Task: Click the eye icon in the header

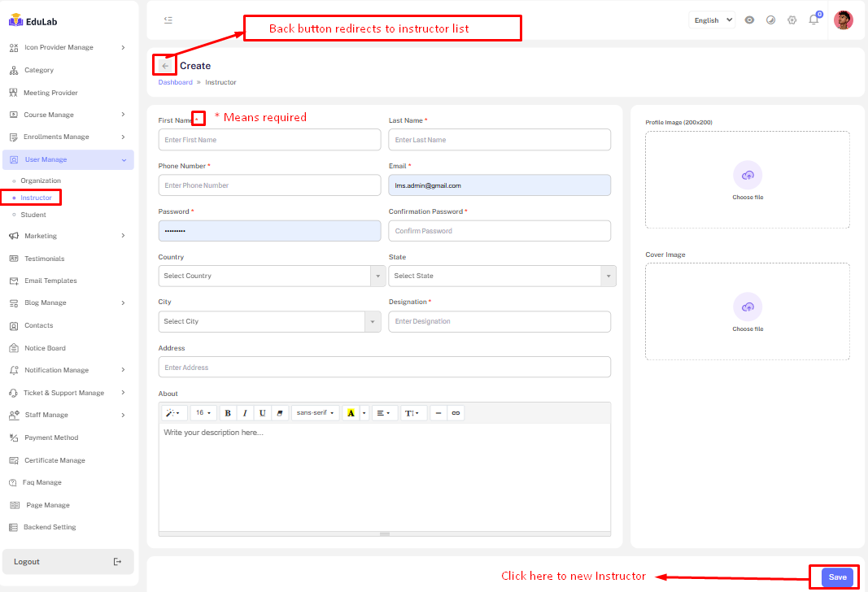Action: [x=749, y=20]
